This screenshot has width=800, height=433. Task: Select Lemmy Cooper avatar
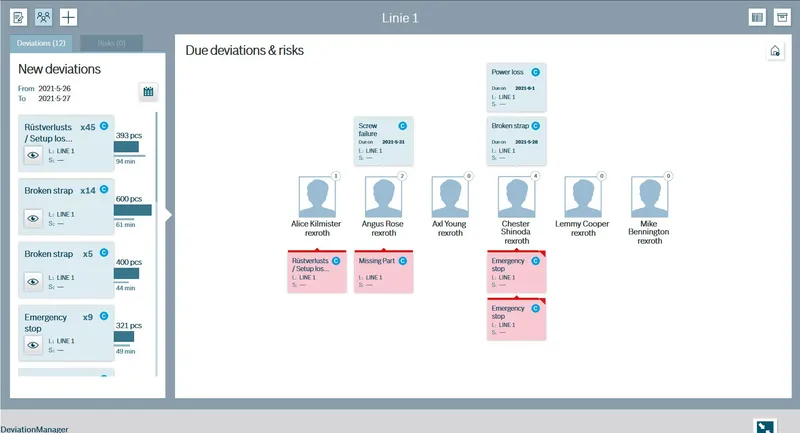click(x=583, y=197)
